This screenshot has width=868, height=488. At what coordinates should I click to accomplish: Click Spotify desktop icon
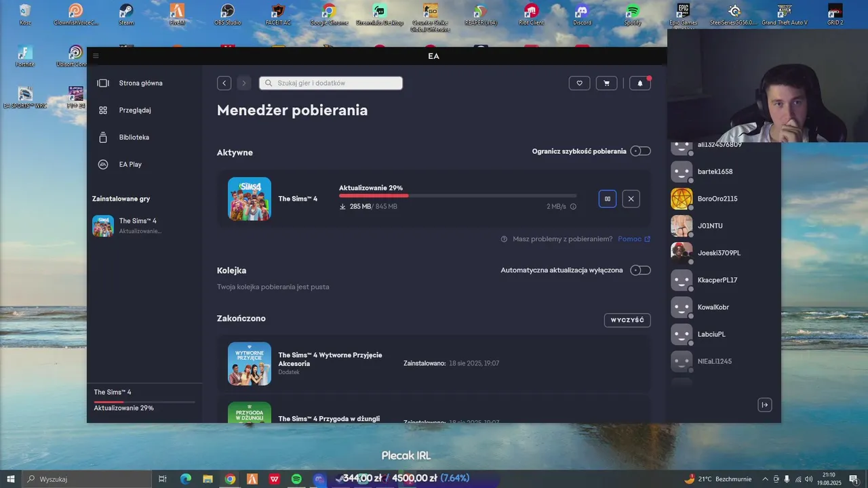tap(633, 14)
